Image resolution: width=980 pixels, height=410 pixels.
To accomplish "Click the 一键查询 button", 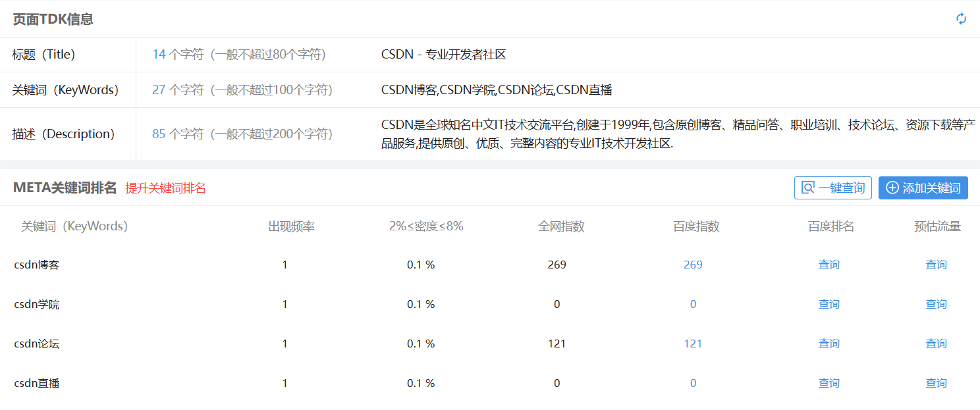I will 833,188.
